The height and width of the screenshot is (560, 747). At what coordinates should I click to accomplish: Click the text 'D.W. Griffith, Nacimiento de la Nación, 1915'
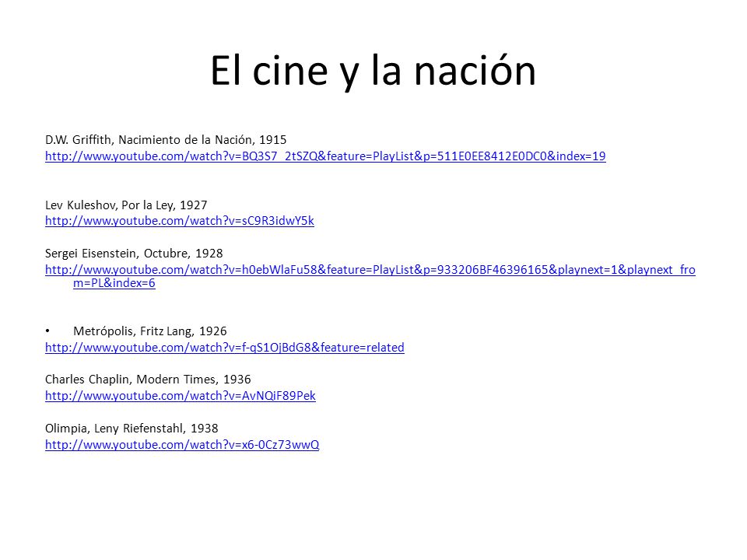(166, 139)
